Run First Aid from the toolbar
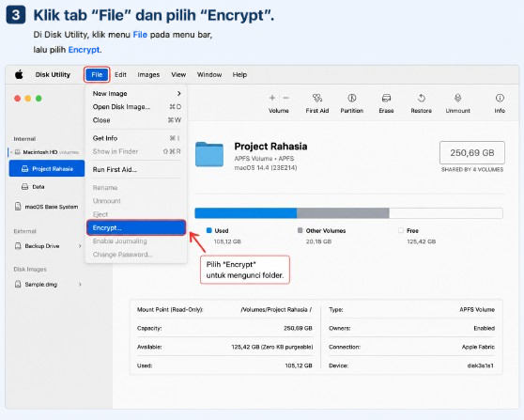The image size is (524, 420). point(317,103)
